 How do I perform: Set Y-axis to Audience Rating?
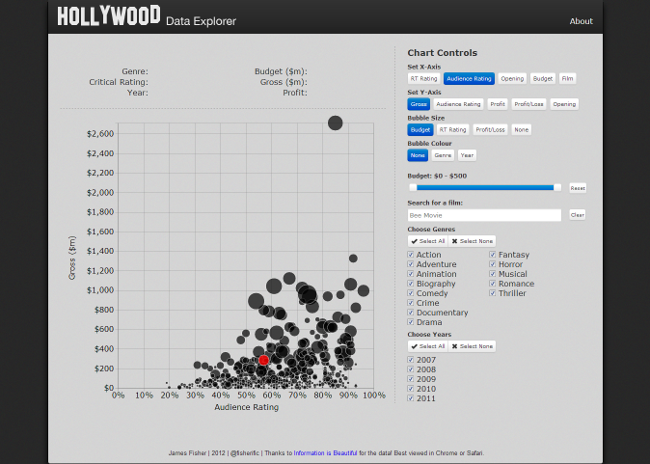(x=458, y=104)
